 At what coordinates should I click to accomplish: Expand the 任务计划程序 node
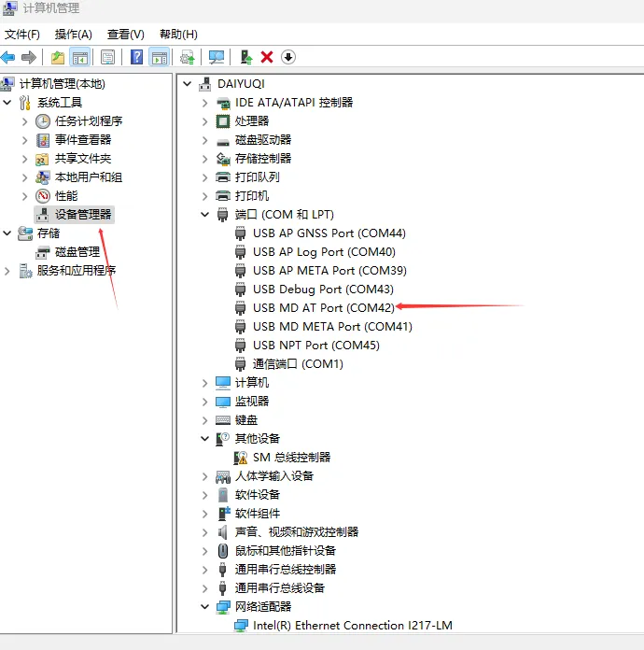pos(24,121)
